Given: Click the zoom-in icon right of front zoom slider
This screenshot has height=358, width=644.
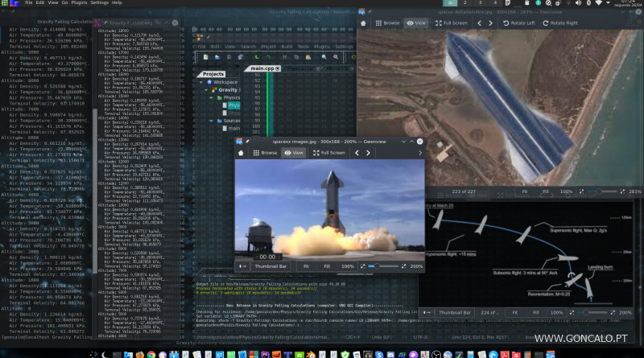Looking at the screenshot, I should pos(404,266).
